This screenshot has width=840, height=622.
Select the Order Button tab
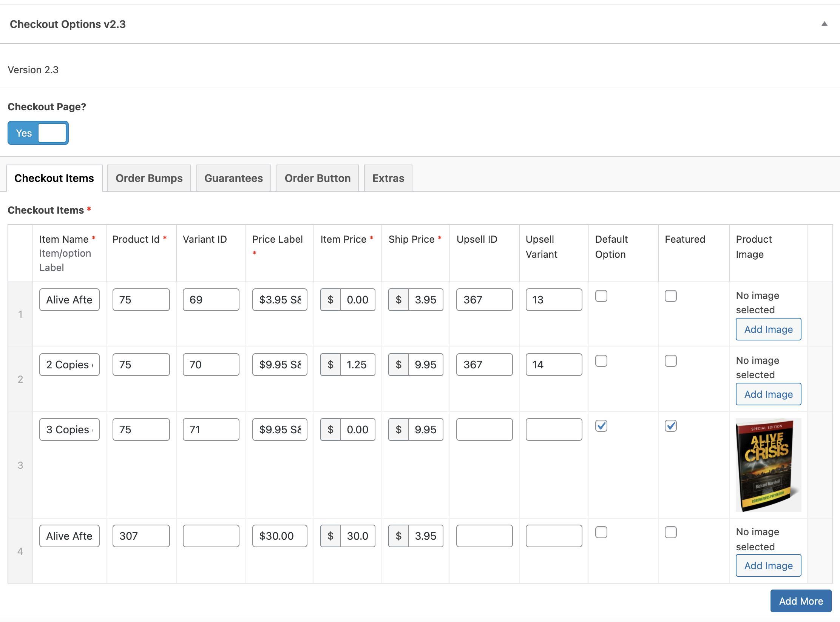317,178
